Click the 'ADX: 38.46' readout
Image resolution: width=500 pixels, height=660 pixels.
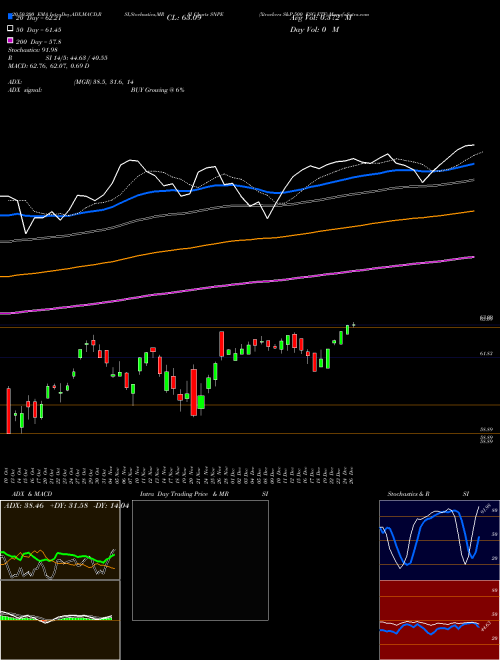click(24, 506)
